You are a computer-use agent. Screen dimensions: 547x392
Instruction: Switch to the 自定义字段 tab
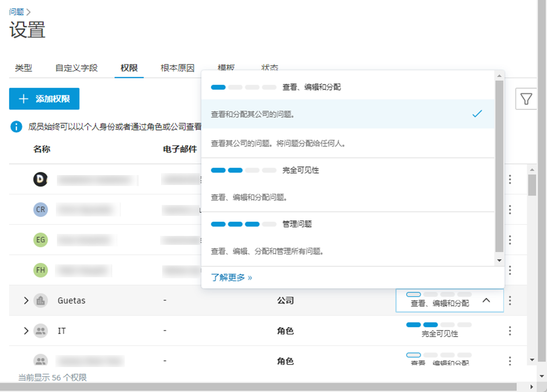76,68
